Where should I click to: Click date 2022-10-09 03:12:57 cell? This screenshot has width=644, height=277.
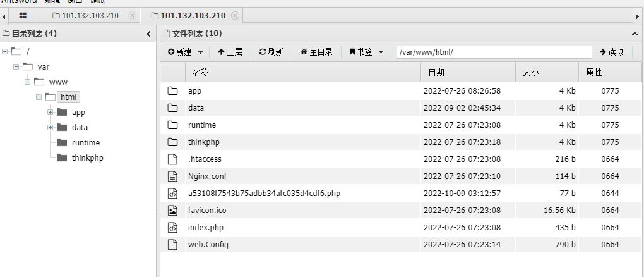click(x=462, y=193)
